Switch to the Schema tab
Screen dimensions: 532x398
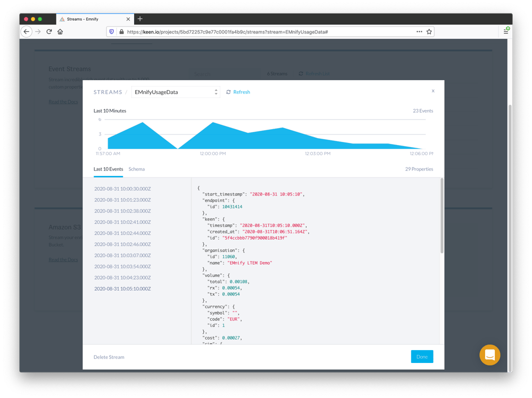pos(136,169)
